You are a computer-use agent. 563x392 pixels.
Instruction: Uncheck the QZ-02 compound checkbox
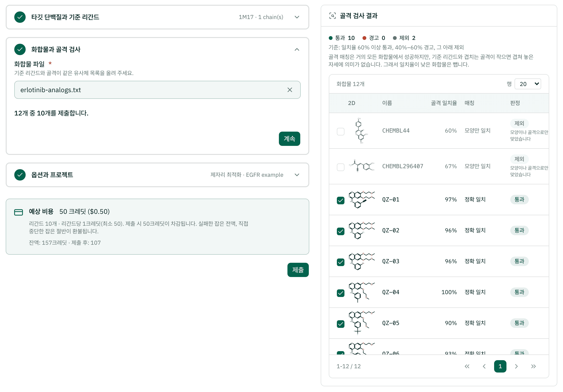[x=340, y=231]
